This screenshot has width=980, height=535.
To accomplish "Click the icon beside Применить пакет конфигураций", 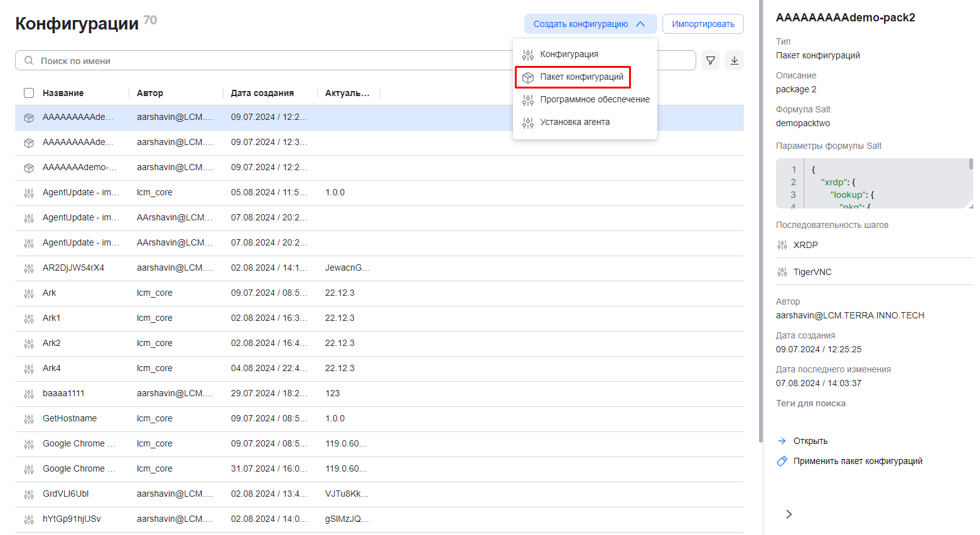I will 782,461.
